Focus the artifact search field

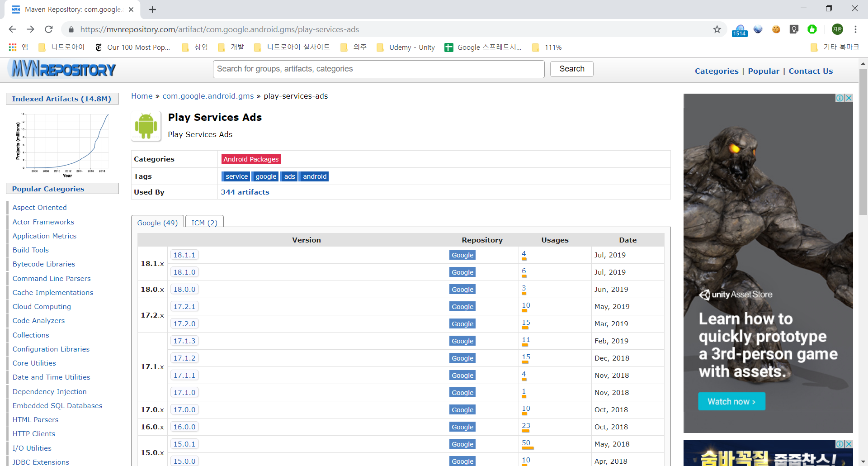pos(378,69)
